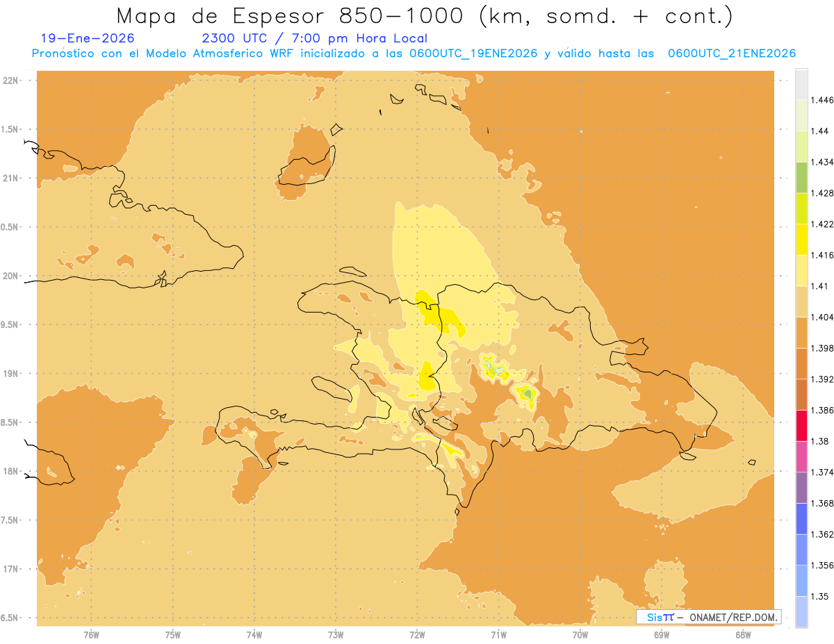
Task: Click the colorbar value '1.41'
Action: click(x=819, y=286)
